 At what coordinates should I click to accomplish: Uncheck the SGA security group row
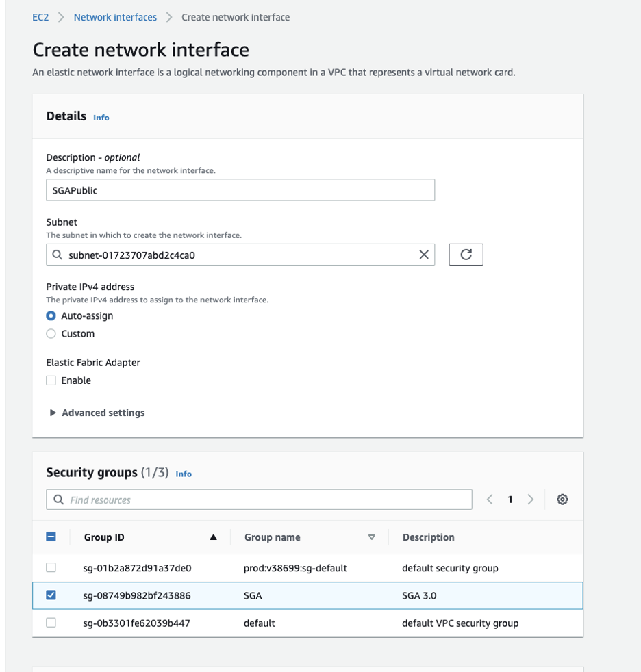tap(51, 595)
